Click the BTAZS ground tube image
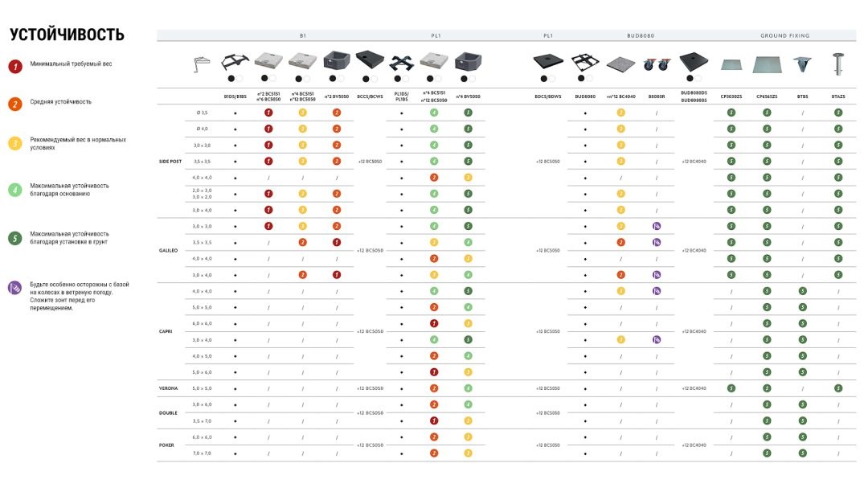This screenshot has height=488, width=868. point(838,64)
